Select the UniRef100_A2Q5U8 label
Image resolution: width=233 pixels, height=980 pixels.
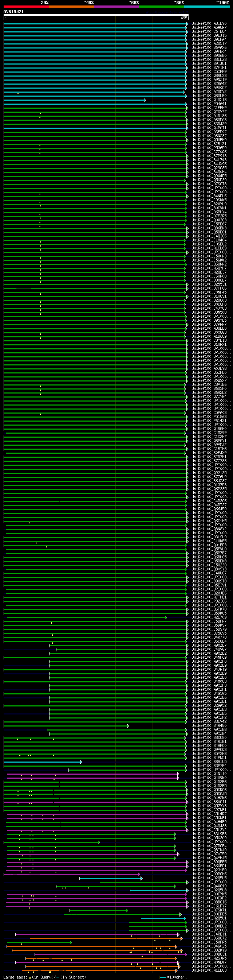click(x=209, y=891)
